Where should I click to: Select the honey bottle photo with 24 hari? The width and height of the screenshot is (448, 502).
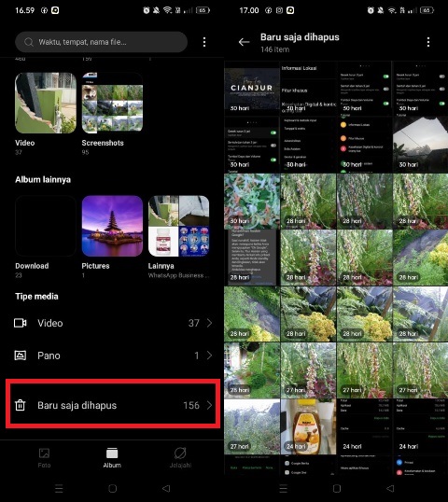click(308, 426)
